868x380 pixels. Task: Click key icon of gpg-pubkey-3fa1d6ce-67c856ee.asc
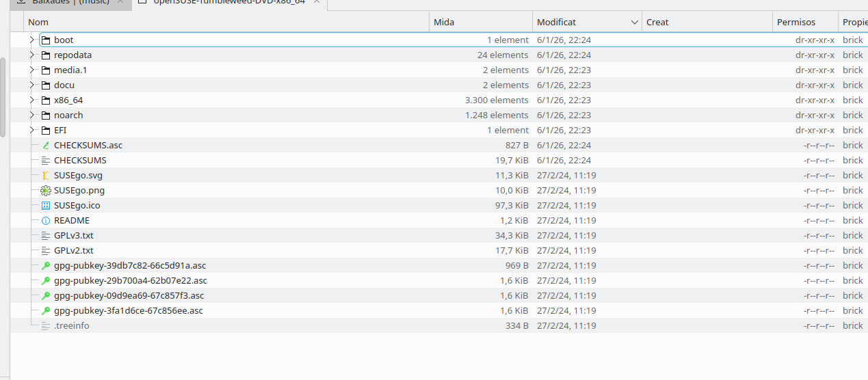[46, 311]
